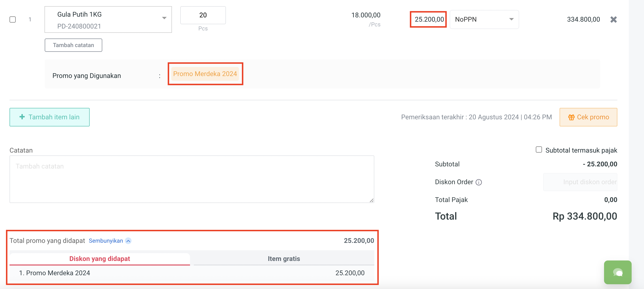Open the green chat support widget
Screen dimensions: 644x289
tap(618, 272)
